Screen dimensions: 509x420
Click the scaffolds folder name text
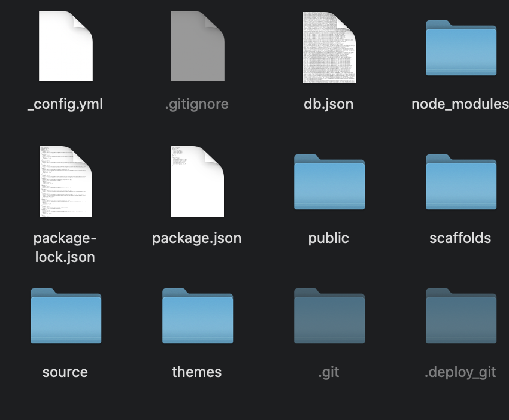point(460,238)
